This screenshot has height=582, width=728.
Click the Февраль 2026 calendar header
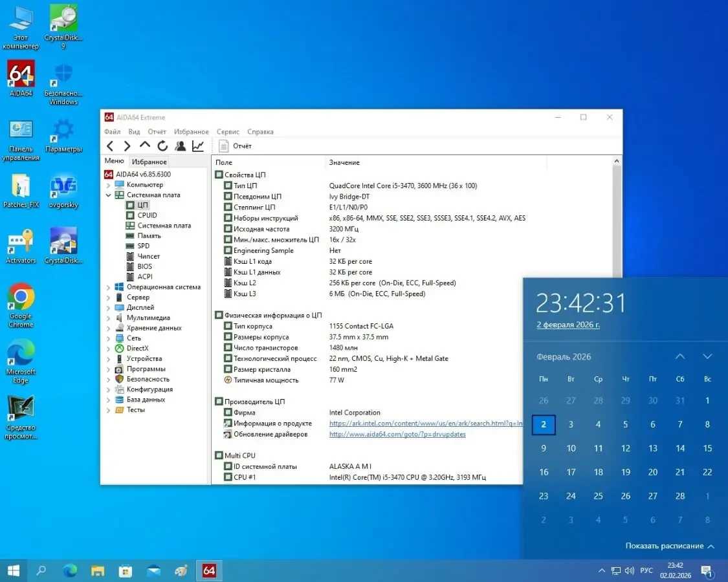(x=564, y=357)
